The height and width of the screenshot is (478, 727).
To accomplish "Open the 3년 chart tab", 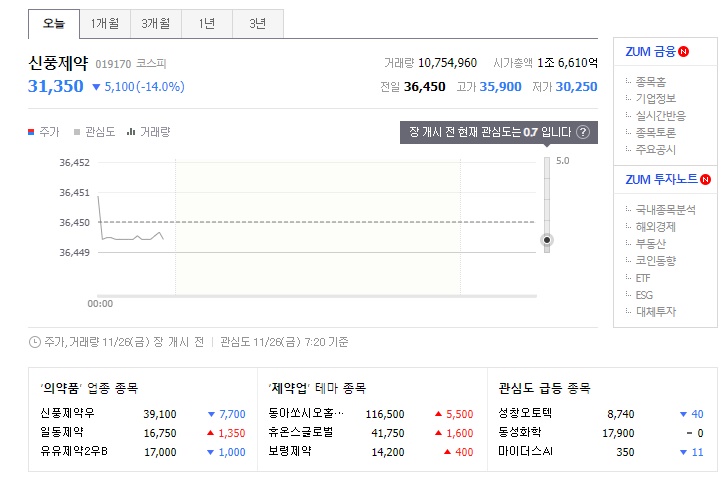I will click(258, 24).
